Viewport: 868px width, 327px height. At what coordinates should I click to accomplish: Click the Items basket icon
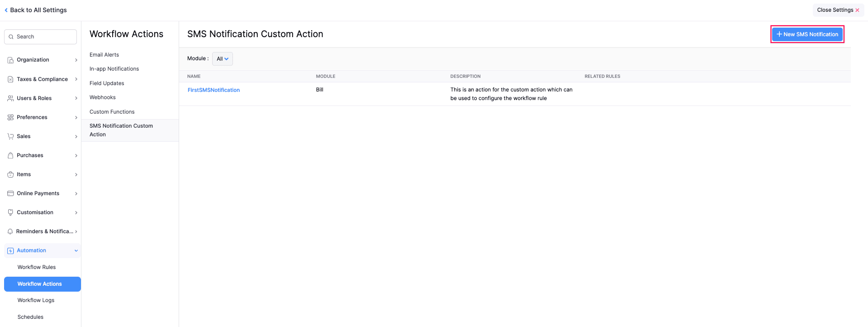[10, 174]
